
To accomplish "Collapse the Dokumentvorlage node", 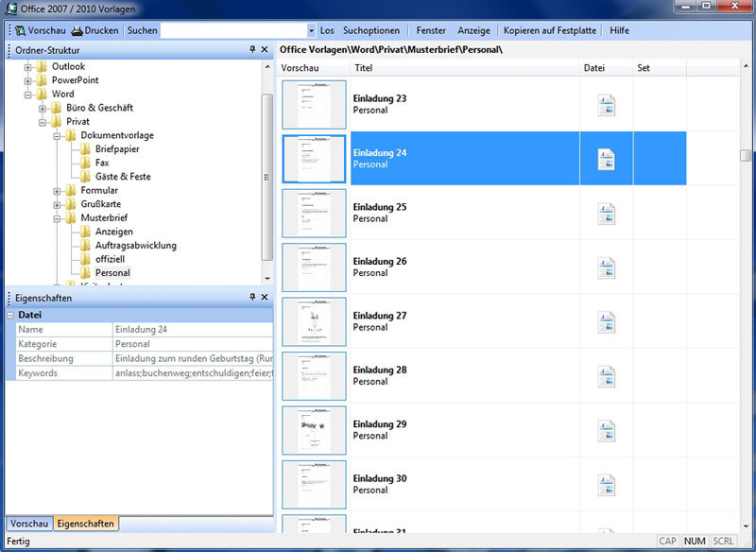I will (x=57, y=136).
